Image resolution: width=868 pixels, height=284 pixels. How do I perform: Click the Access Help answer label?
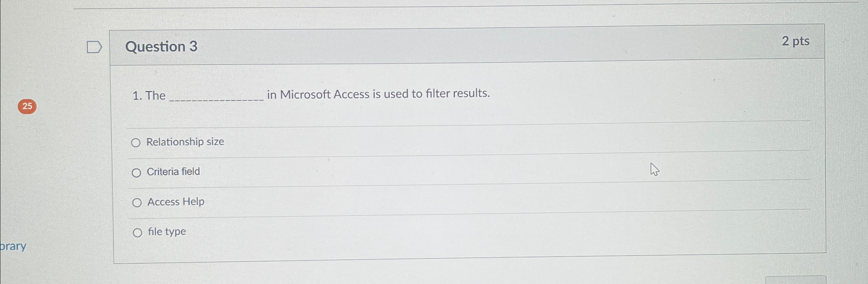(x=176, y=202)
